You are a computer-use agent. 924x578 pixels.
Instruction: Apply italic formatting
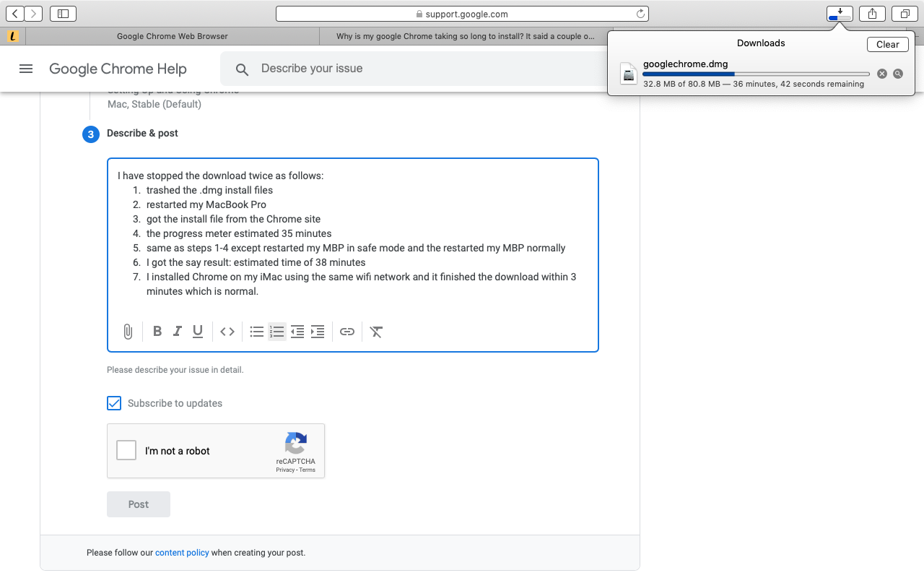coord(178,332)
